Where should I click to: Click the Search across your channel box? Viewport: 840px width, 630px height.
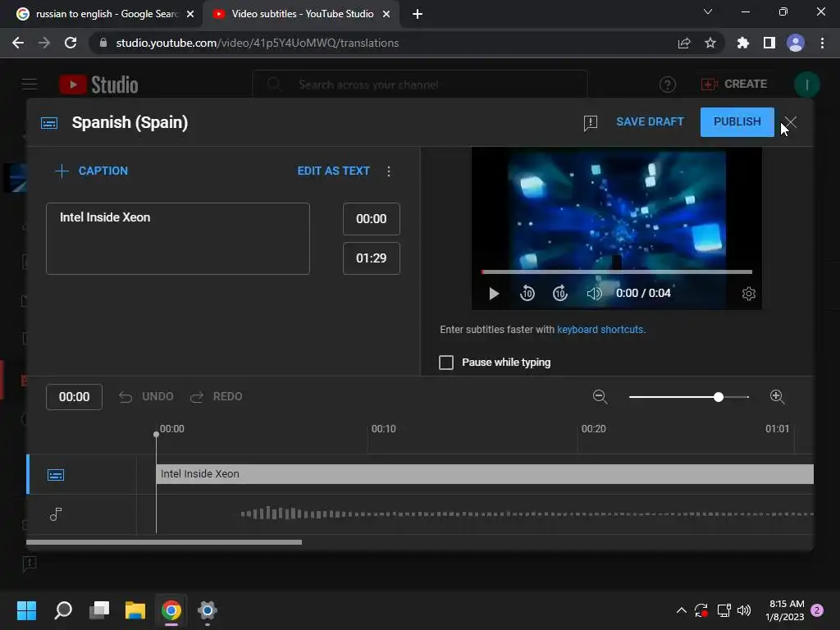tap(420, 84)
